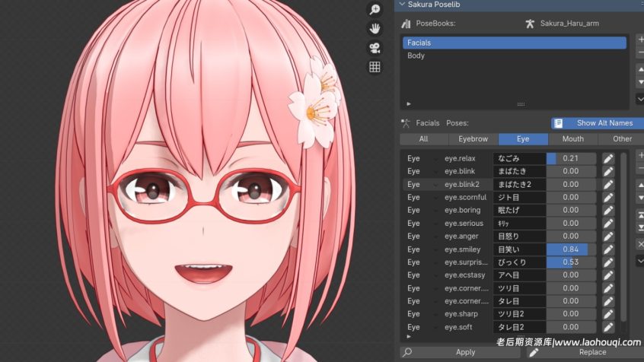644x362 pixels.
Task: Collapse the Sakura Poselib panel
Action: click(403, 5)
